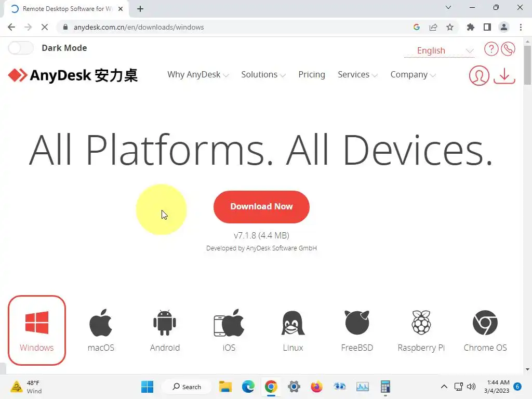
Task: Open the Windows Start menu
Action: click(147, 387)
